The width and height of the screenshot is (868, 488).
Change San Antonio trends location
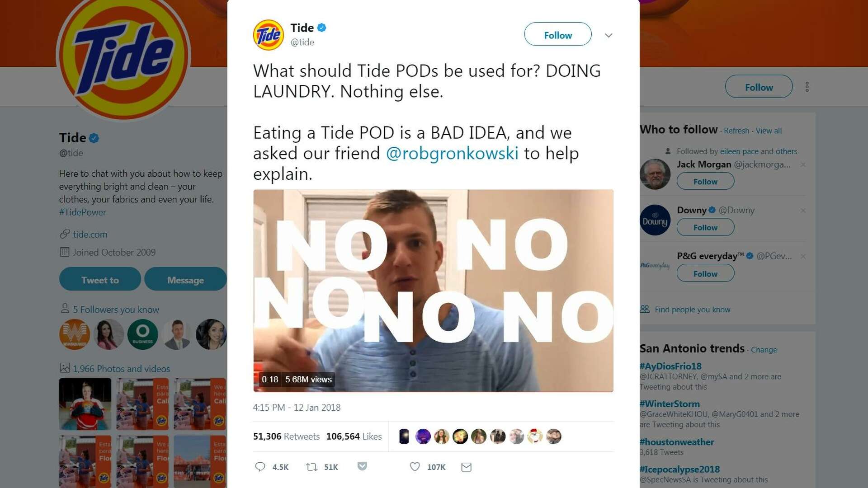point(764,350)
